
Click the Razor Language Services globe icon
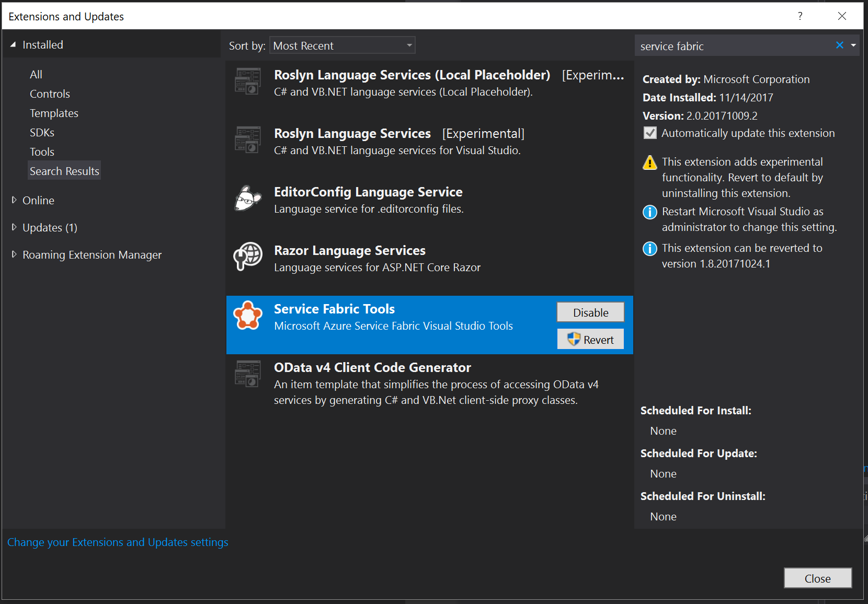[x=248, y=257]
